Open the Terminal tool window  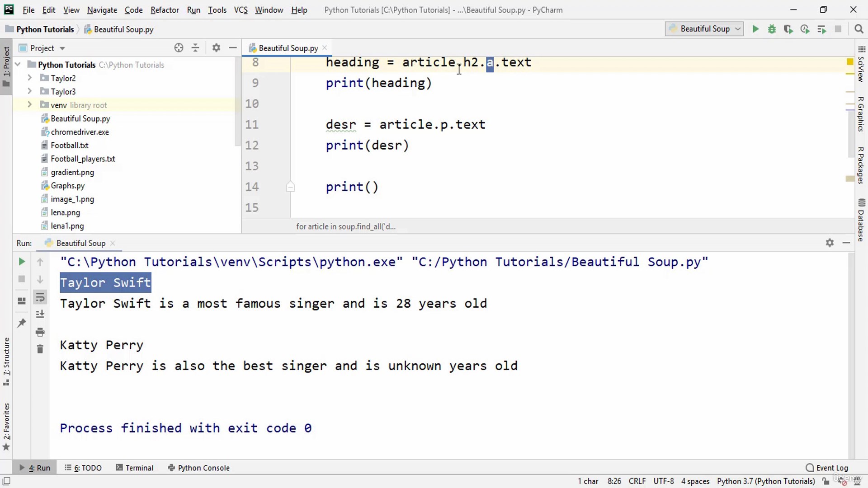point(135,468)
